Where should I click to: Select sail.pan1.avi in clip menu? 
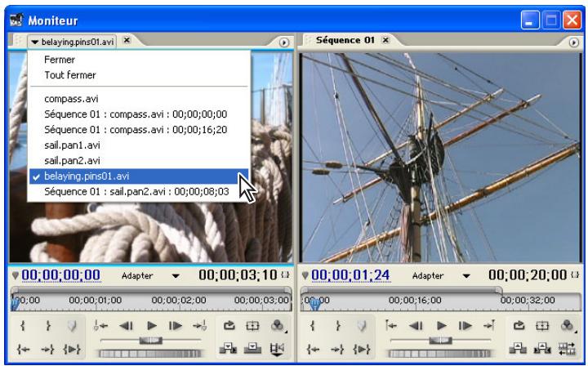point(139,145)
